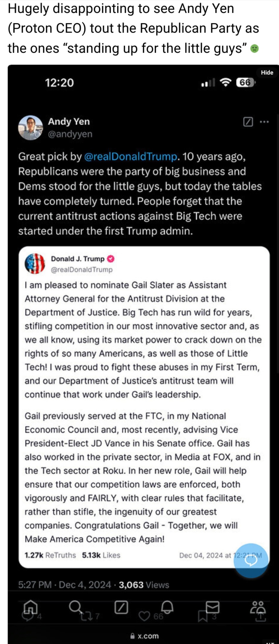Repost using the retweet arrows icon
The image size is (279, 644).
(x=86, y=616)
